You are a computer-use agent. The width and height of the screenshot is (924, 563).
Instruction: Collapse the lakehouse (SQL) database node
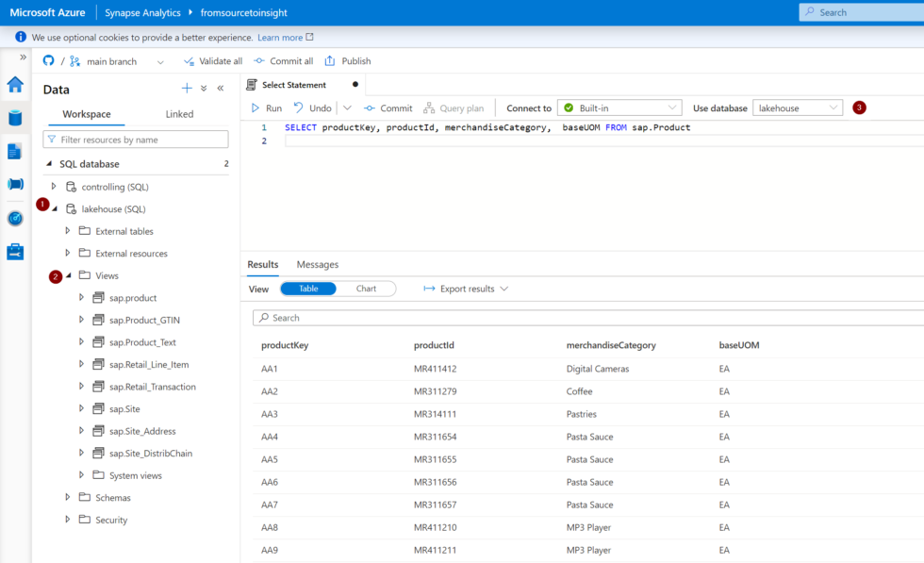(54, 208)
